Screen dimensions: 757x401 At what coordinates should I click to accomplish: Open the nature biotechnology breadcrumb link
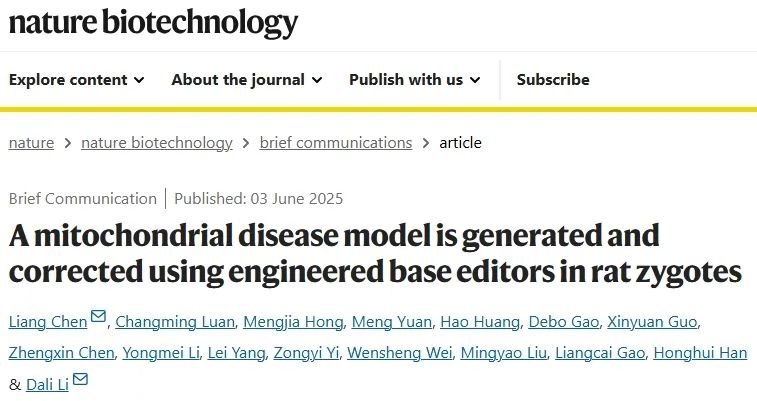point(157,143)
